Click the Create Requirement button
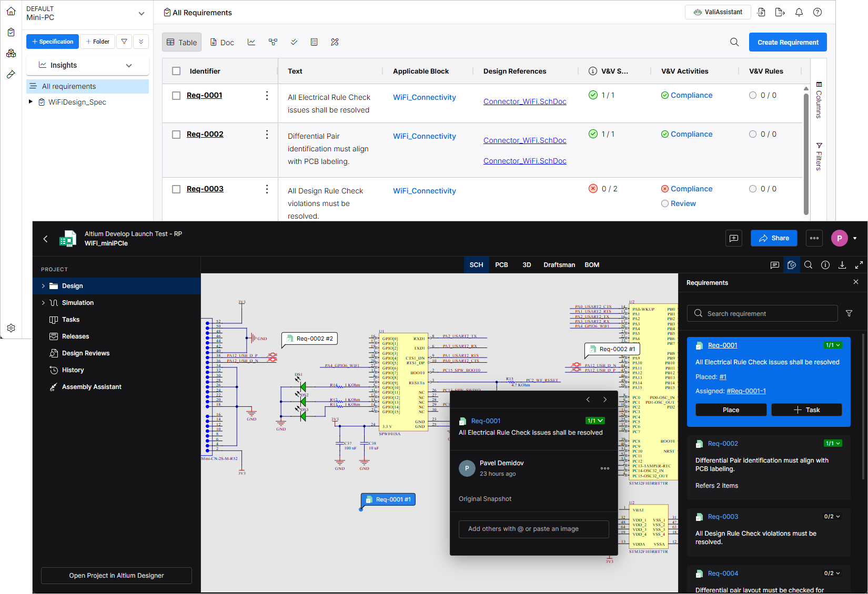This screenshot has width=868, height=594. click(x=788, y=42)
